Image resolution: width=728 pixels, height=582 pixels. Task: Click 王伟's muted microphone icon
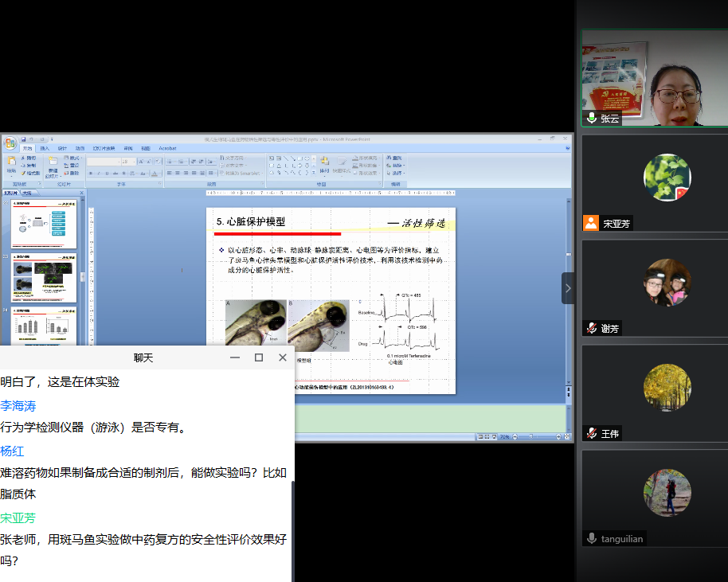click(x=592, y=433)
